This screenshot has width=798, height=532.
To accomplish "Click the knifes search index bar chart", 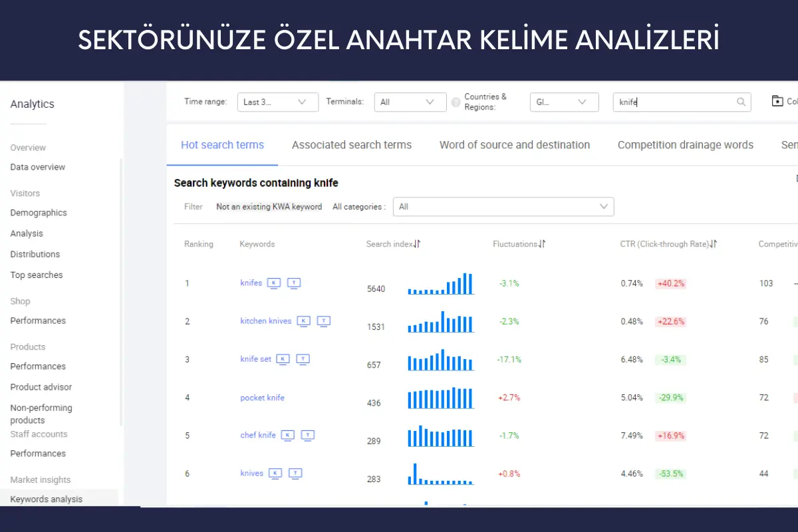I will [440, 284].
